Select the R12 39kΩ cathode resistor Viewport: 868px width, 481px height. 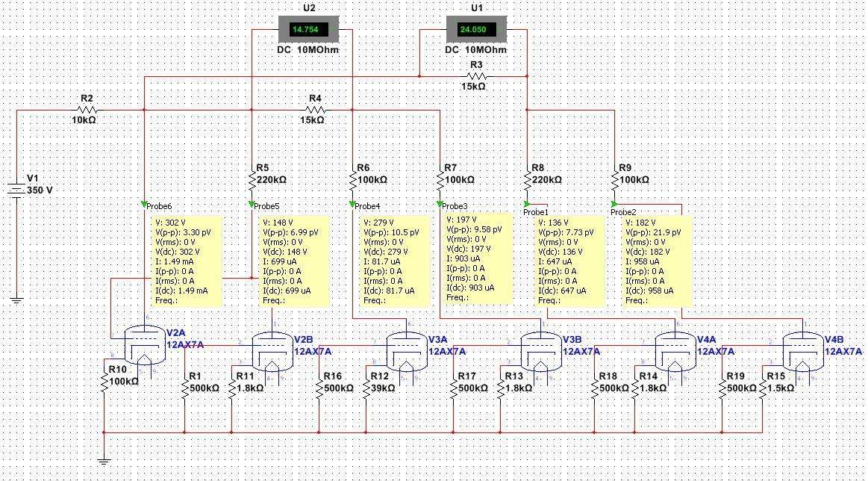(366, 391)
